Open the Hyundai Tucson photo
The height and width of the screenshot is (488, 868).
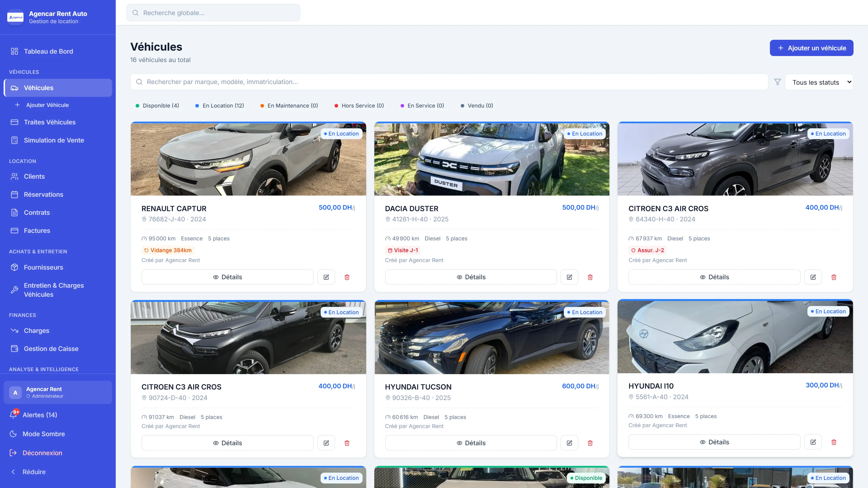492,338
